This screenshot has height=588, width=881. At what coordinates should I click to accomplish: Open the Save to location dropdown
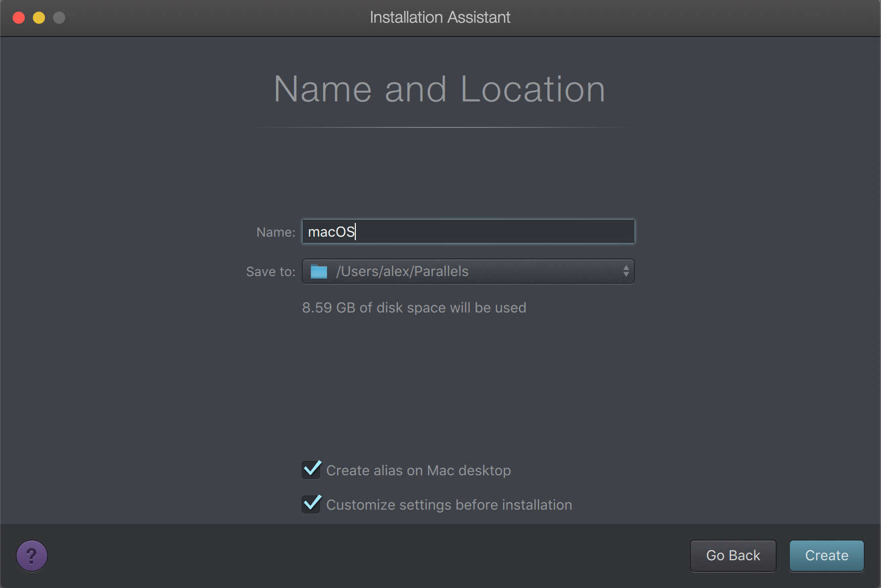pyautogui.click(x=468, y=272)
